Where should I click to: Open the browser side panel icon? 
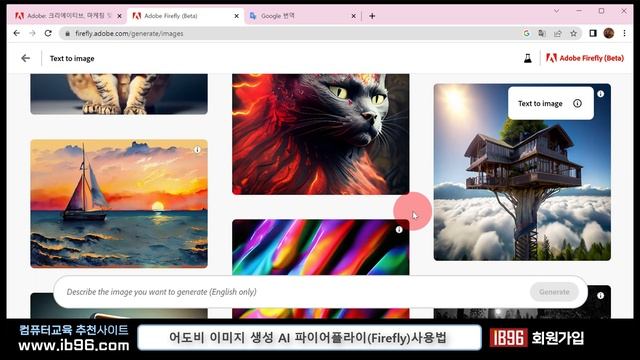[593, 33]
